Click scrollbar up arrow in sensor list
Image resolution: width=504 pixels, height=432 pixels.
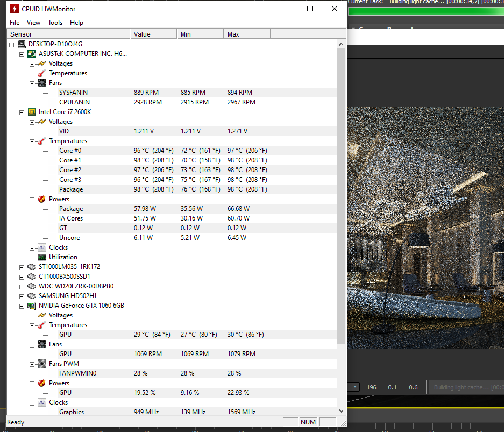[342, 44]
